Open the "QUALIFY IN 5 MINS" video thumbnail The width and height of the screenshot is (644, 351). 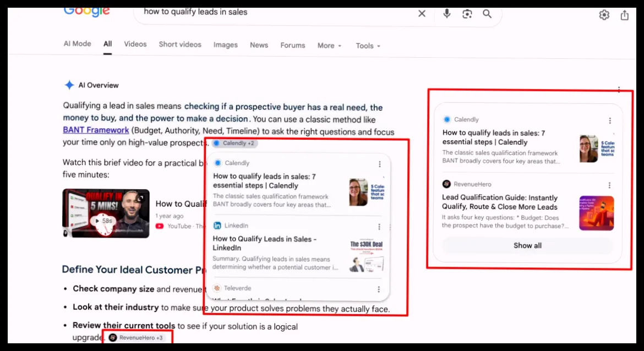point(106,213)
